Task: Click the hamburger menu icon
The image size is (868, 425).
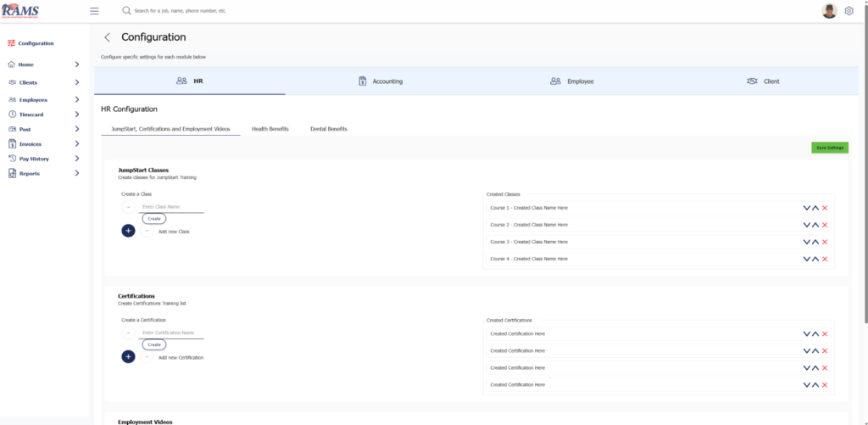Action: 94,11
